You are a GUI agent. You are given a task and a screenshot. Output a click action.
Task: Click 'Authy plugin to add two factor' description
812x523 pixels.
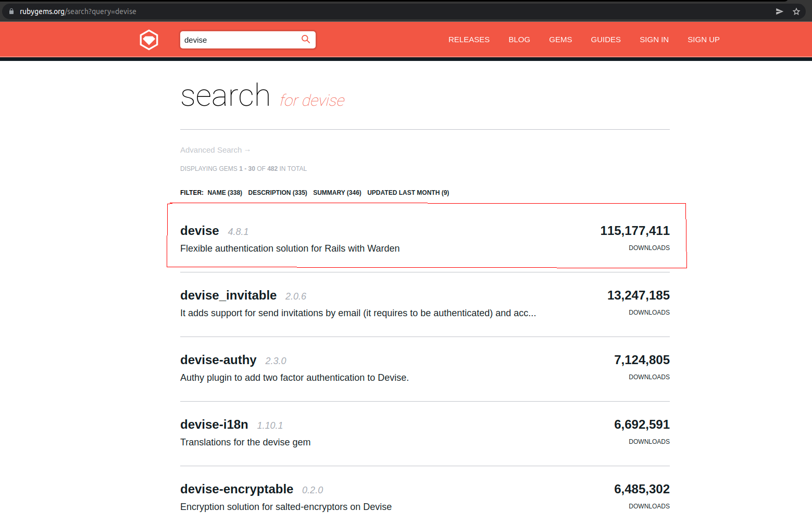(x=294, y=378)
